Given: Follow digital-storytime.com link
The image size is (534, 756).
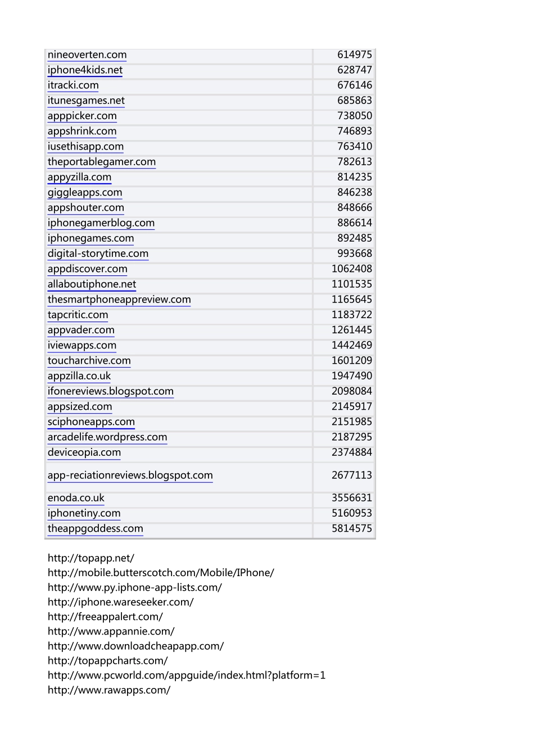Looking at the screenshot, I should (x=98, y=253).
